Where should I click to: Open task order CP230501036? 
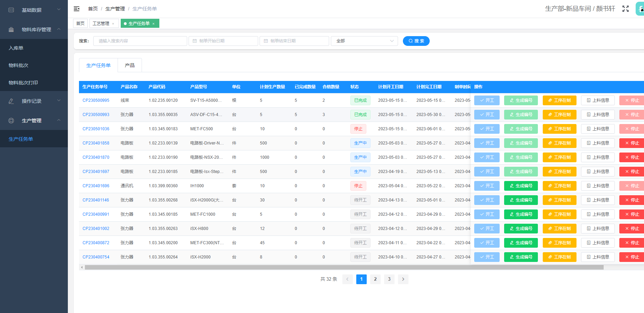96,129
